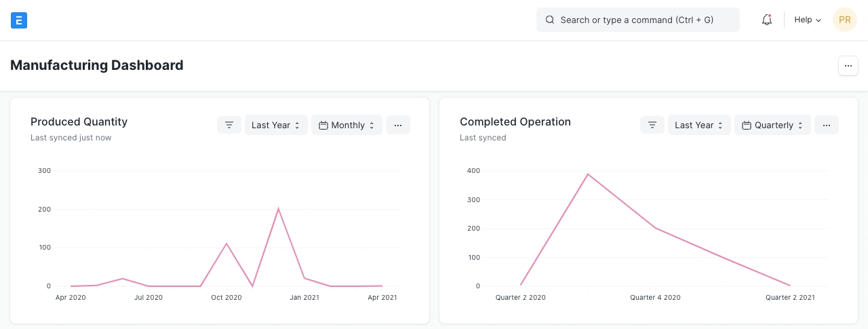
Task: Click the peak point on Completed Operation line
Action: pos(588,174)
